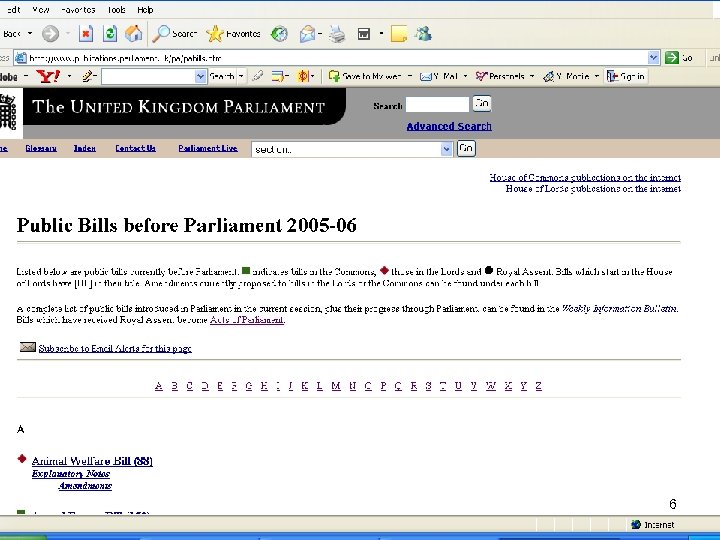Viewport: 720px width, 540px height.
Task: Open the History clock icon
Action: pos(279,34)
